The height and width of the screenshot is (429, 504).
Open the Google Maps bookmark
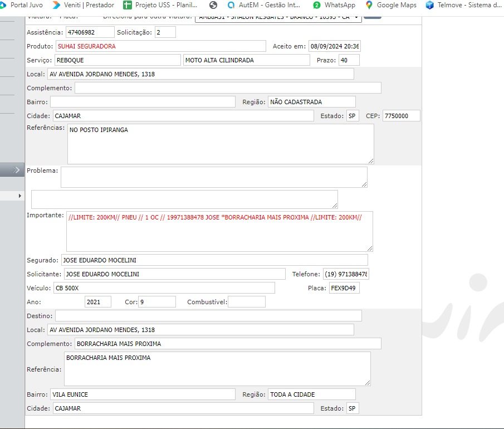click(391, 5)
